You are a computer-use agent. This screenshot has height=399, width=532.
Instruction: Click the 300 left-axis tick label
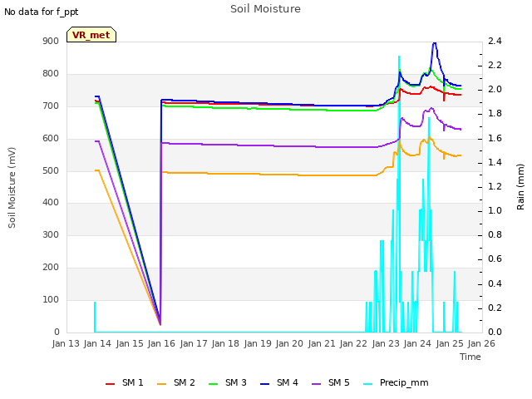tap(51, 235)
